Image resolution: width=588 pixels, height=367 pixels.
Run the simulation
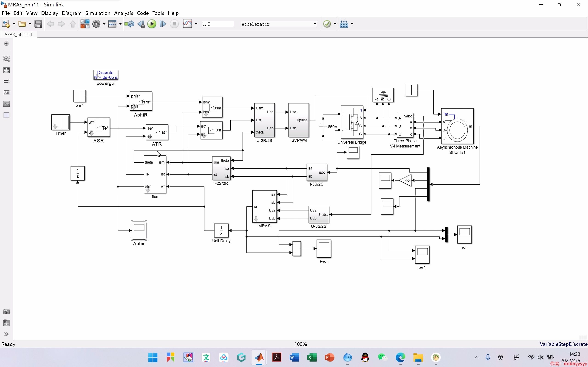(x=152, y=24)
